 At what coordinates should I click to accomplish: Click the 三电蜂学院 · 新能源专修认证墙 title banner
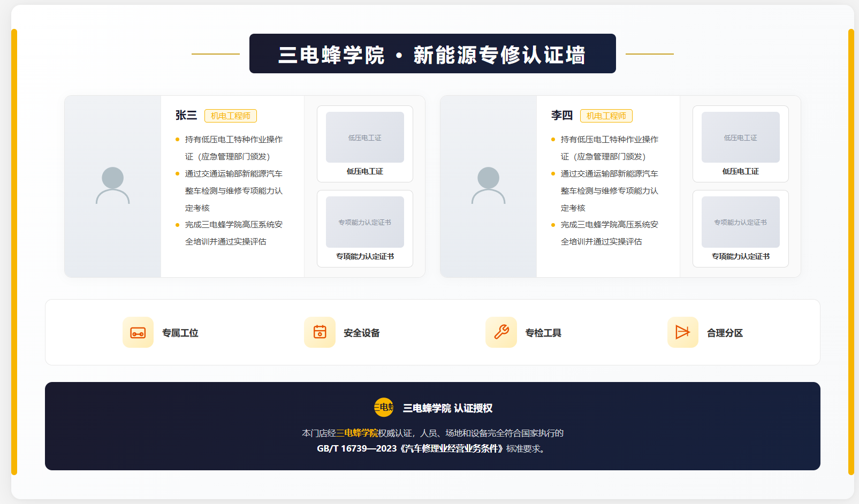[x=432, y=54]
